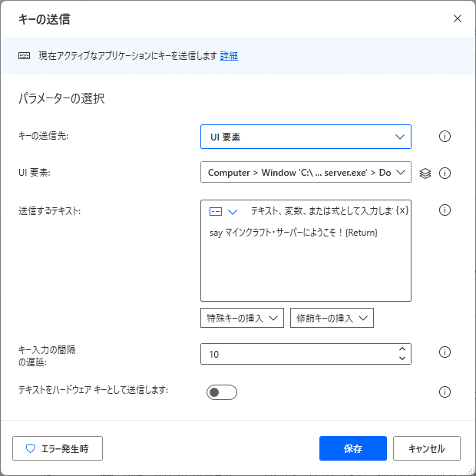This screenshot has height=476, width=476.
Task: Open 修飾キーの挿入 dropdown
Action: pyautogui.click(x=332, y=318)
